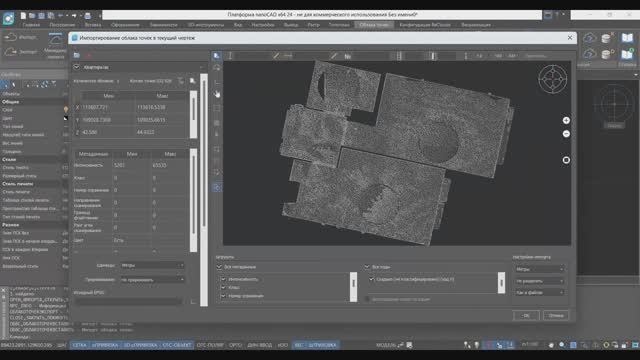Click the database icon in right ribbon area
Screen dimensions: 640x360
[607, 38]
